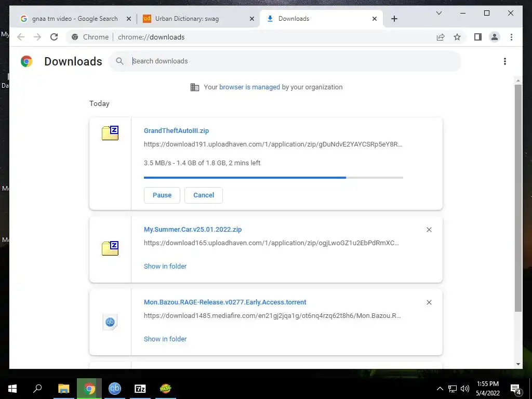Open the profile avatar menu
Viewport: 532px width, 399px height.
coord(495,37)
